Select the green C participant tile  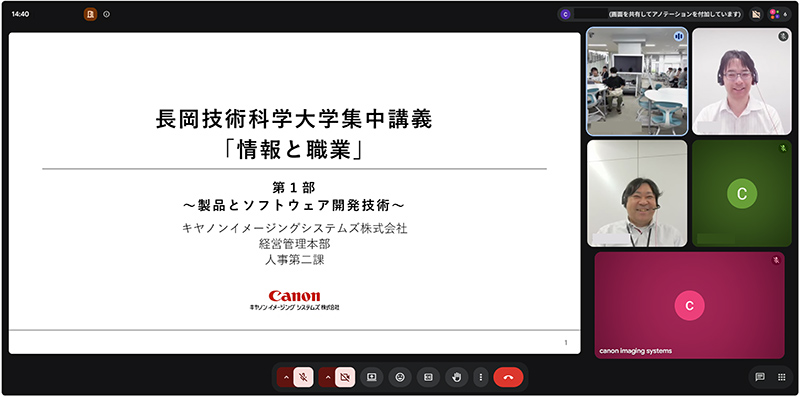741,193
